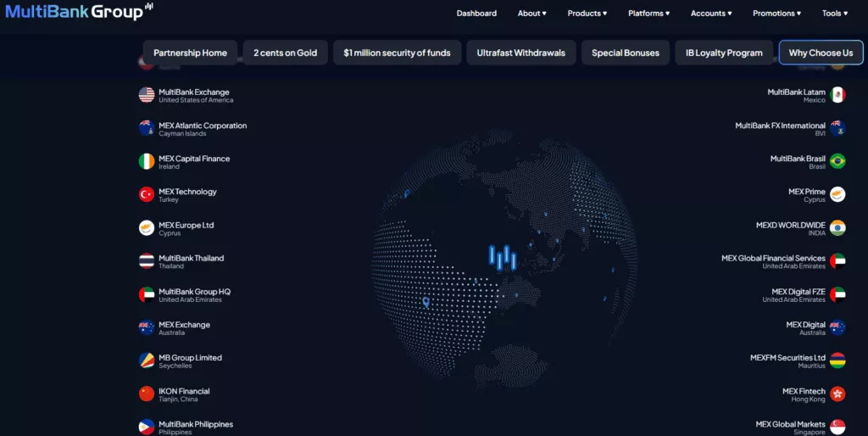
Task: Click the Turkey flag beside MEX Technology
Action: click(147, 194)
